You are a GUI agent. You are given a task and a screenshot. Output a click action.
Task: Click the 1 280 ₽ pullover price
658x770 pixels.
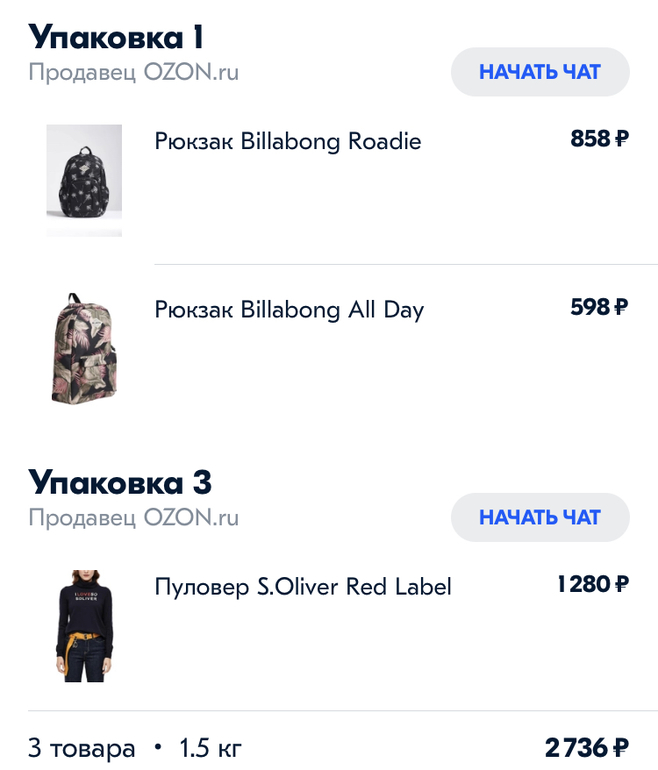click(x=592, y=584)
